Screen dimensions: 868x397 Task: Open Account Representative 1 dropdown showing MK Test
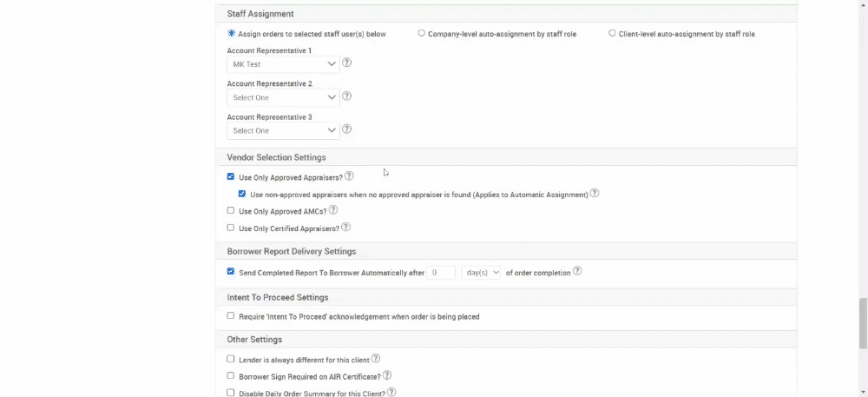click(284, 64)
